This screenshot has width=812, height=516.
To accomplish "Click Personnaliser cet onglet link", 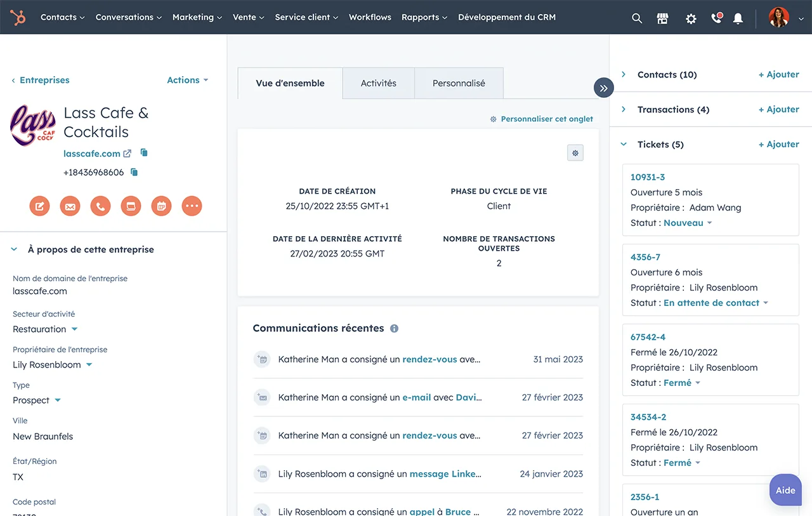I will click(546, 119).
